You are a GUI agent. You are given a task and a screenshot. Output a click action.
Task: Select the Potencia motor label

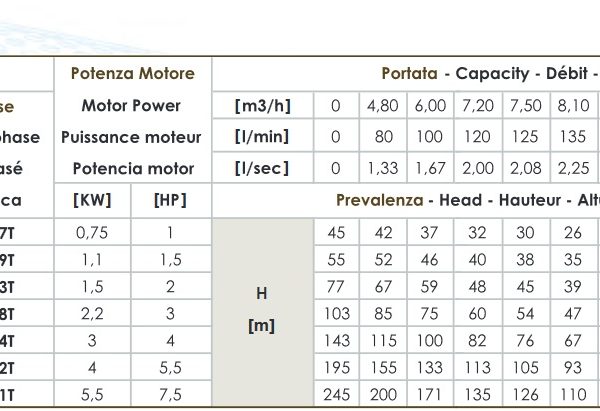[x=131, y=168]
